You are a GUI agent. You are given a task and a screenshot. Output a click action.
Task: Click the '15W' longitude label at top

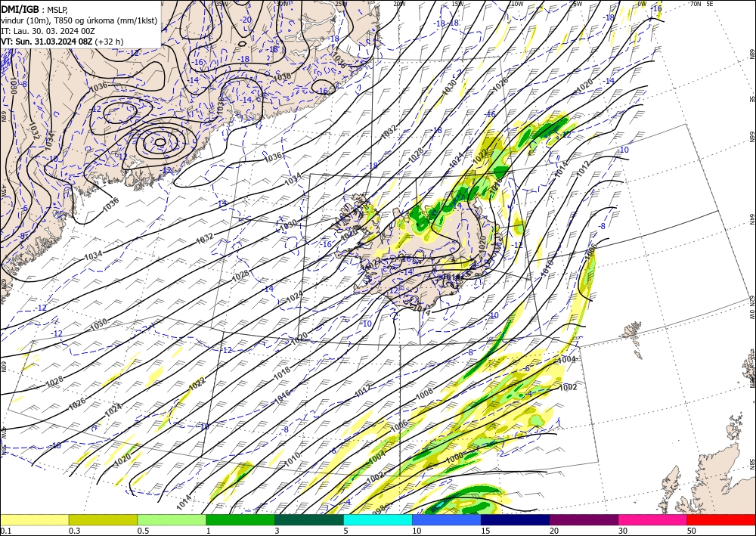(x=458, y=4)
